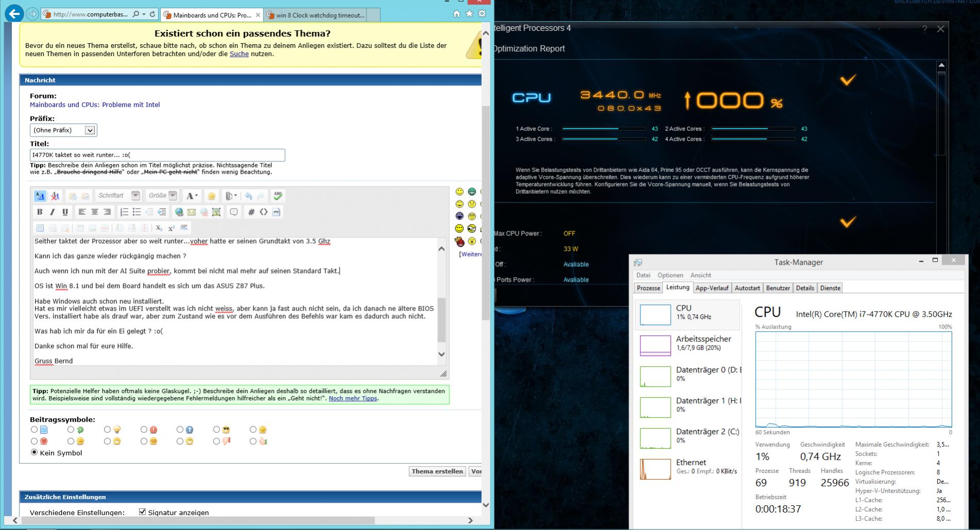Select the blue question mark post icon radio
The height and width of the screenshot is (530, 980).
(180, 430)
